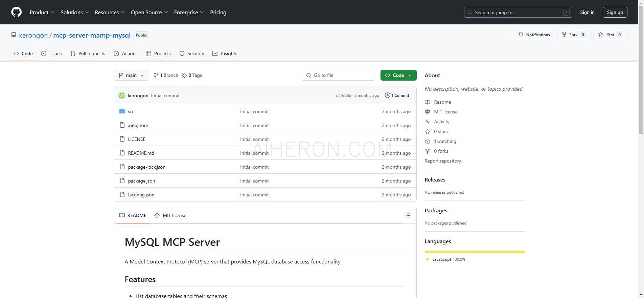Switch to the Projects tab
The height and width of the screenshot is (298, 644).
pyautogui.click(x=158, y=54)
